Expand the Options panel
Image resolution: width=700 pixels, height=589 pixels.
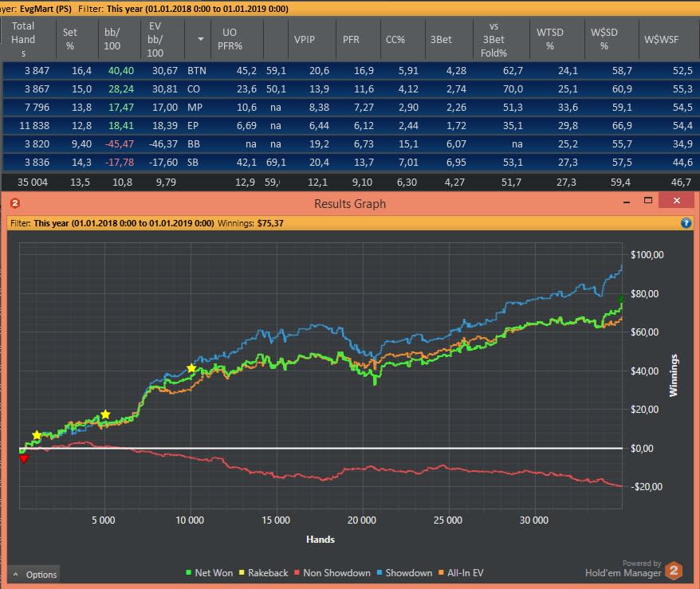pos(34,575)
